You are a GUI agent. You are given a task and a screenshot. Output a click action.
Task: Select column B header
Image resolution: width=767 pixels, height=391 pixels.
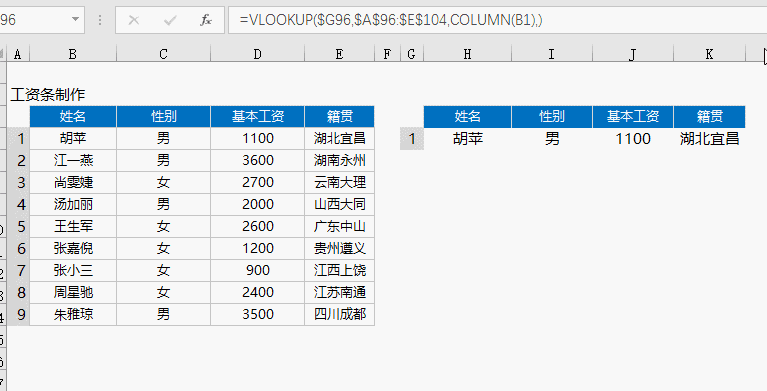pos(73,54)
